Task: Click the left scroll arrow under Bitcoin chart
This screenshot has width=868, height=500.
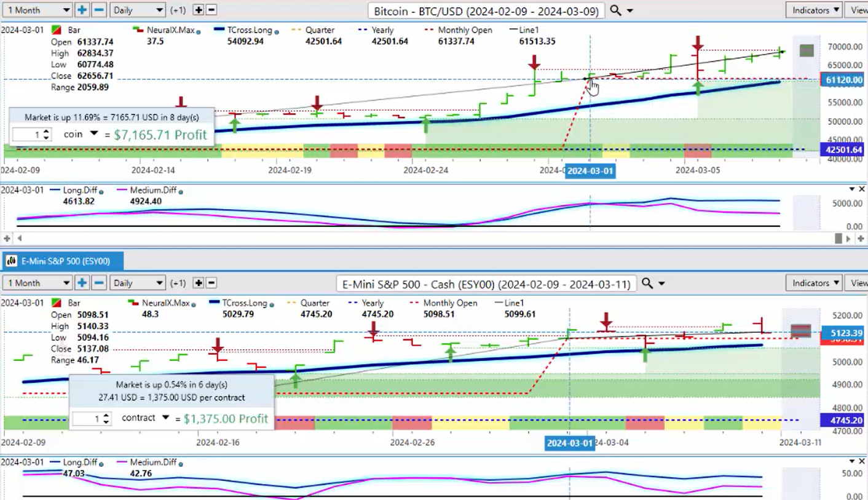Action: point(18,238)
